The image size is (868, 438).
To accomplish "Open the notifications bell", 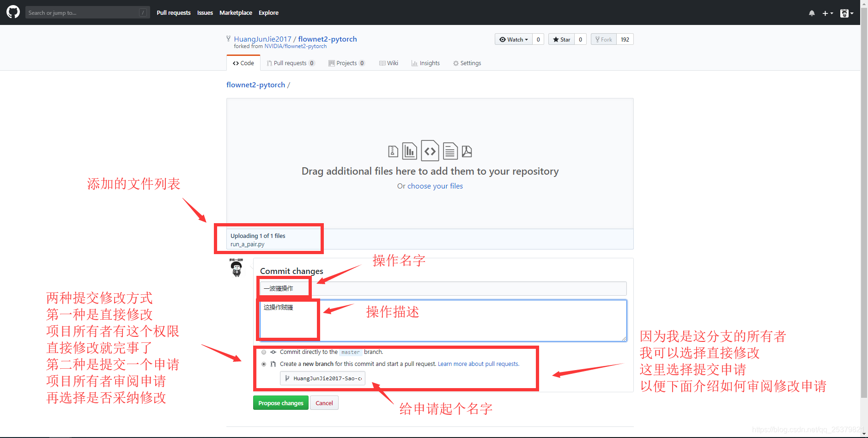I will (x=812, y=13).
